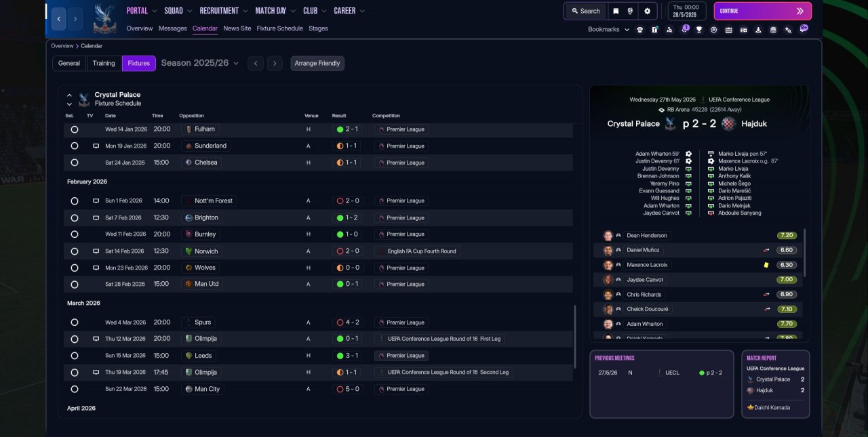Open the bookmark flag icon beside Search
The height and width of the screenshot is (437, 868).
coord(616,11)
